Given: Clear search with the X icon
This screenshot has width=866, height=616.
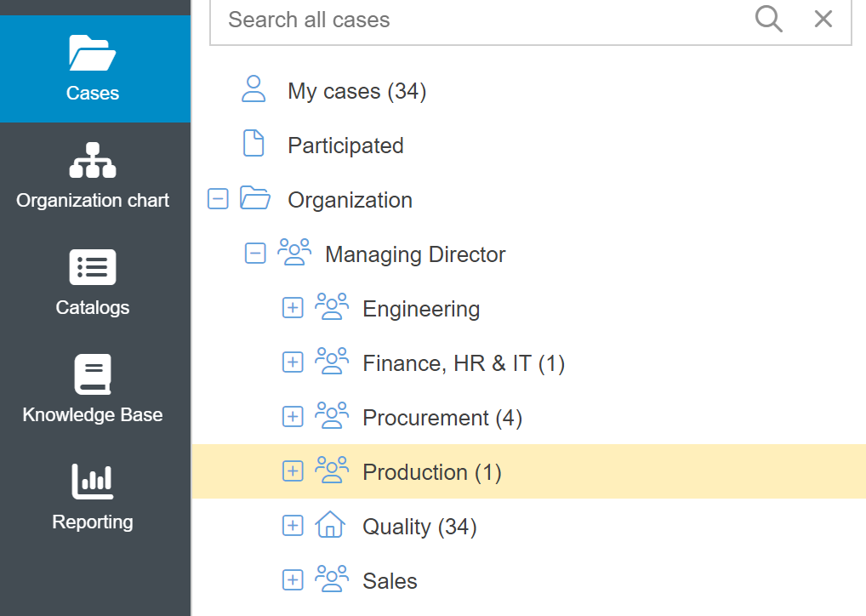Looking at the screenshot, I should 823,19.
